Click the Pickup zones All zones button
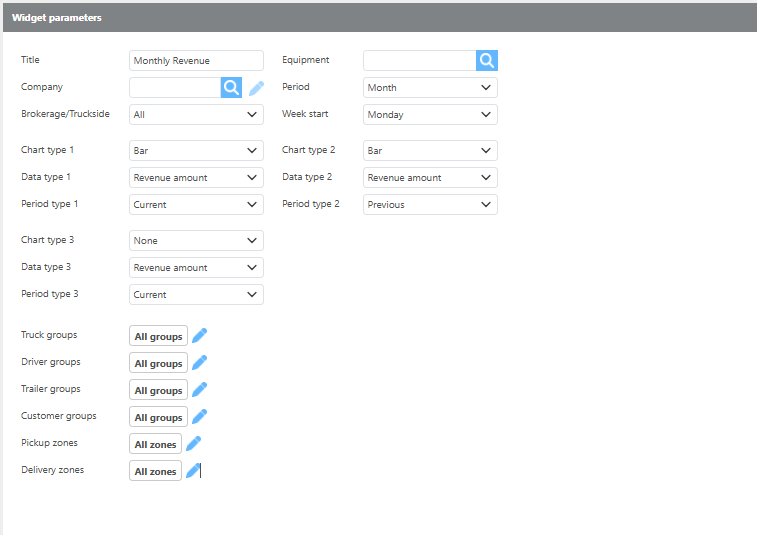Screen dimensions: 757x535 pyautogui.click(x=155, y=444)
